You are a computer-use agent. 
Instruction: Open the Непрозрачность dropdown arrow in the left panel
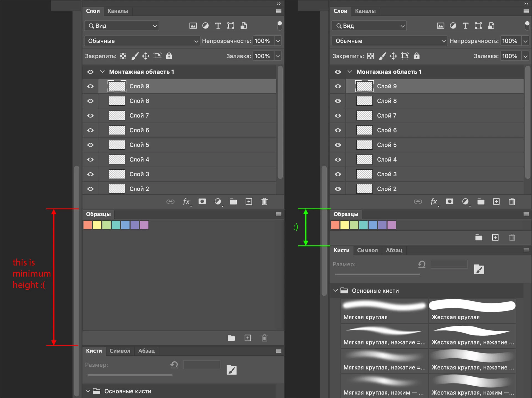coord(278,41)
